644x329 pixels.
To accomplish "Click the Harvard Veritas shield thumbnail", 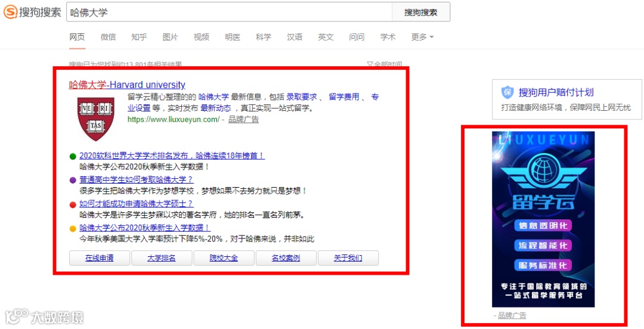I will tap(95, 119).
